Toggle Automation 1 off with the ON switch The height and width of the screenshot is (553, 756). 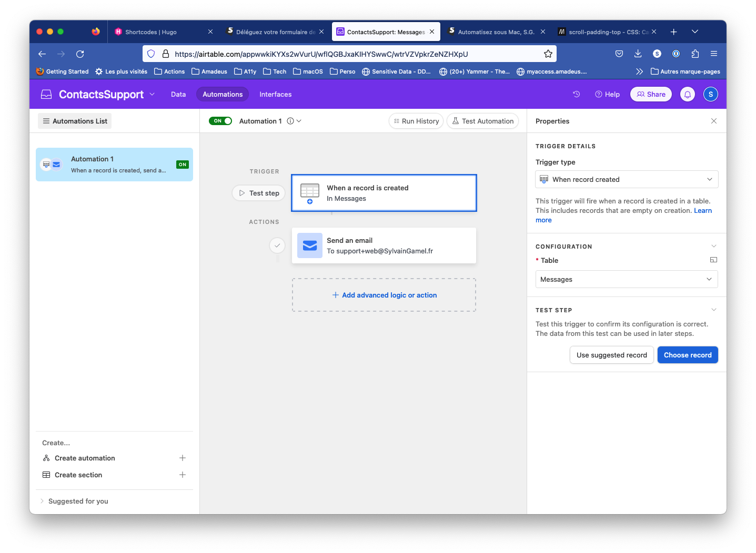click(220, 121)
